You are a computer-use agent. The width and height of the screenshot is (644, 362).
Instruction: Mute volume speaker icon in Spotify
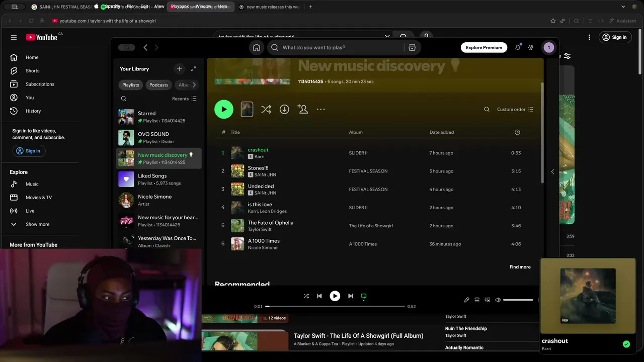point(498,300)
